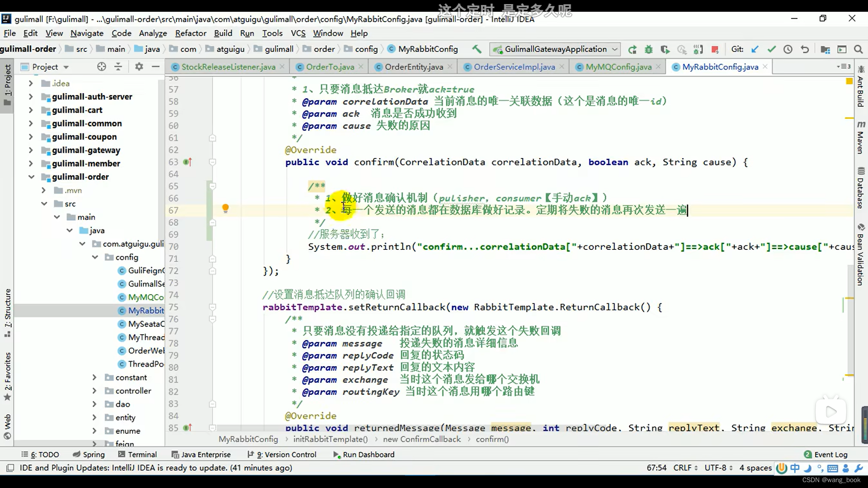Start debugging with the bug icon
Image resolution: width=868 pixels, height=488 pixels.
click(x=648, y=49)
